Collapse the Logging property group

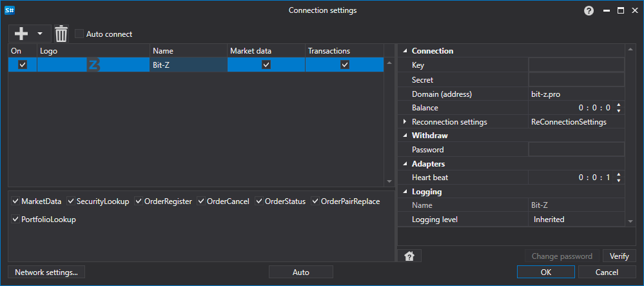pos(405,192)
